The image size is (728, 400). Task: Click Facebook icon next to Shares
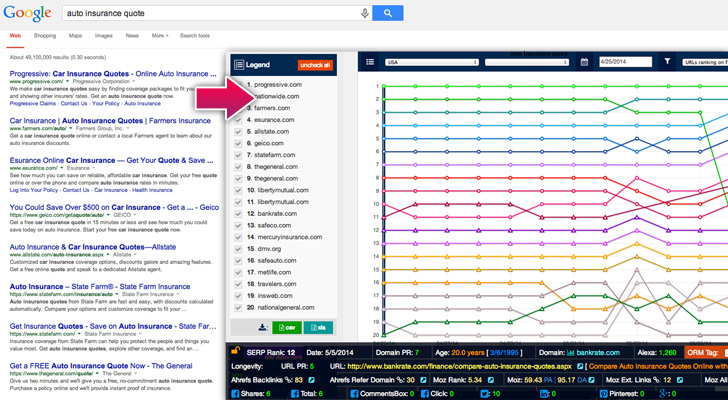[x=235, y=394]
